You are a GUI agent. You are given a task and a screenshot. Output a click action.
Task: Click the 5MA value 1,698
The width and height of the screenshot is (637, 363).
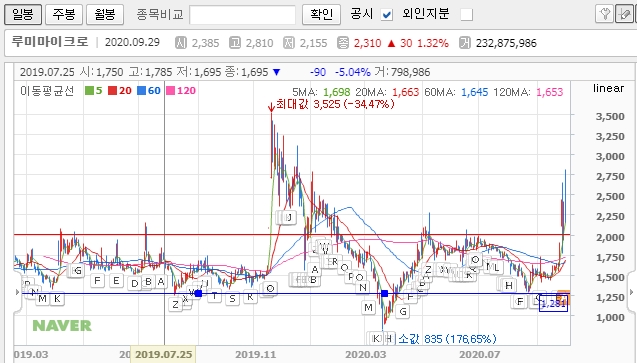[337, 92]
